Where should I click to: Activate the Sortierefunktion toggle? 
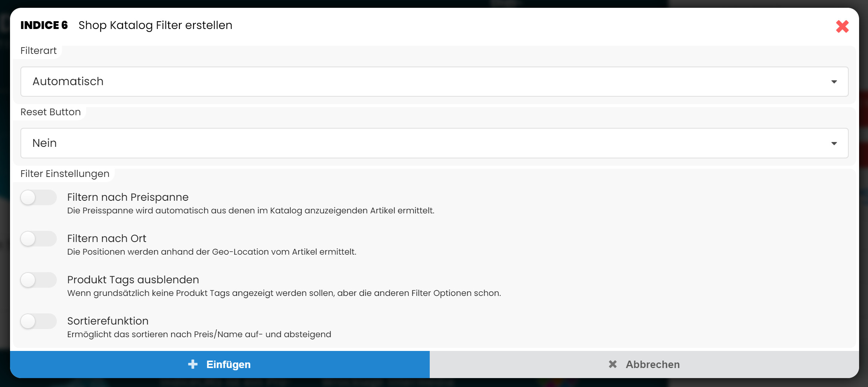tap(39, 321)
